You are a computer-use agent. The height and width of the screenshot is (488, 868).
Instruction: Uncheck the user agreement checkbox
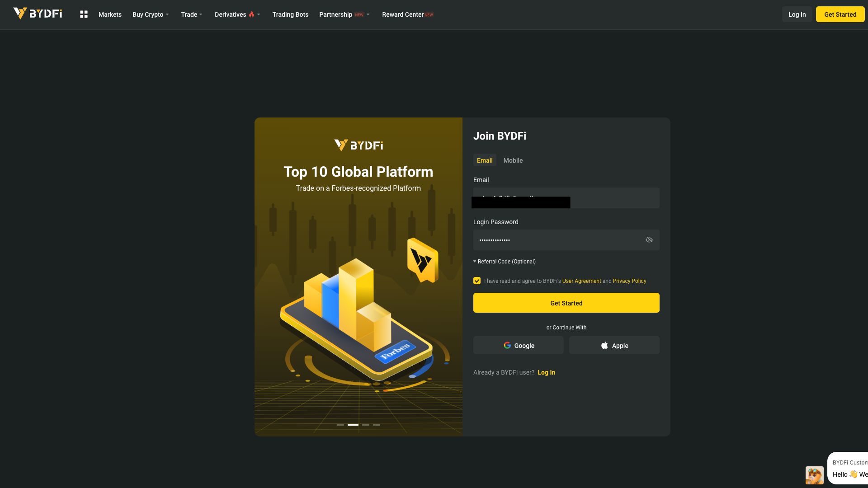(x=477, y=281)
